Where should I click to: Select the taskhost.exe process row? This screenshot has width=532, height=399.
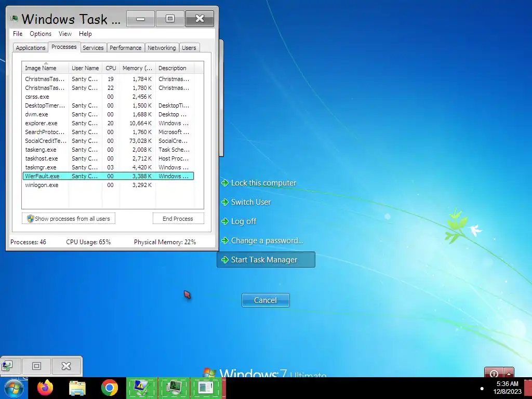coord(108,158)
